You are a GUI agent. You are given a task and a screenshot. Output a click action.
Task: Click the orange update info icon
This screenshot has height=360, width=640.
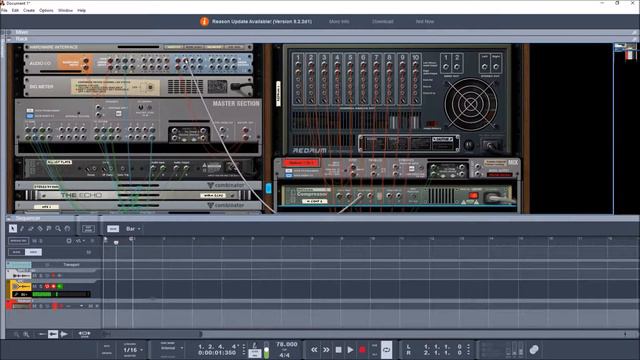pos(204,21)
